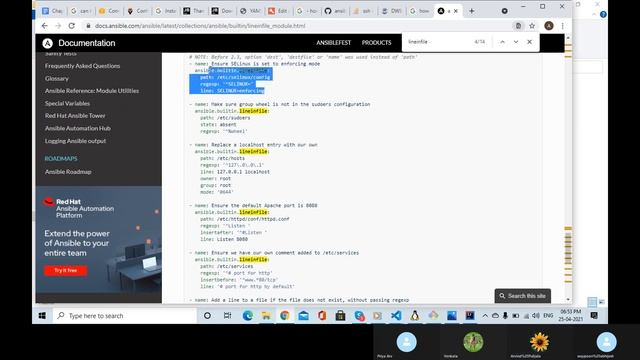The height and width of the screenshot is (360, 640).
Task: Open Special Variables sidebar link
Action: coord(67,103)
